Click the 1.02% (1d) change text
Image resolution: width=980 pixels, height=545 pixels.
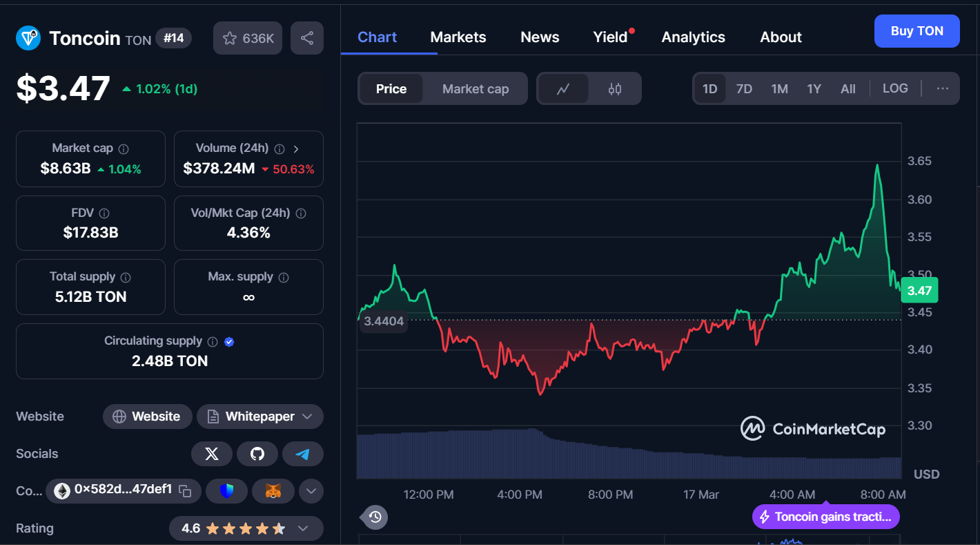166,89
